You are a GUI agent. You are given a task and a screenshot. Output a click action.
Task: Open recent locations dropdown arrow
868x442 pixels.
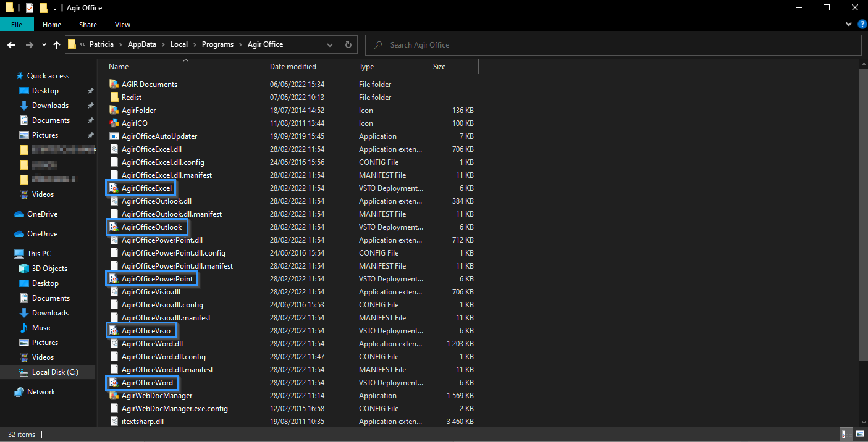(44, 45)
